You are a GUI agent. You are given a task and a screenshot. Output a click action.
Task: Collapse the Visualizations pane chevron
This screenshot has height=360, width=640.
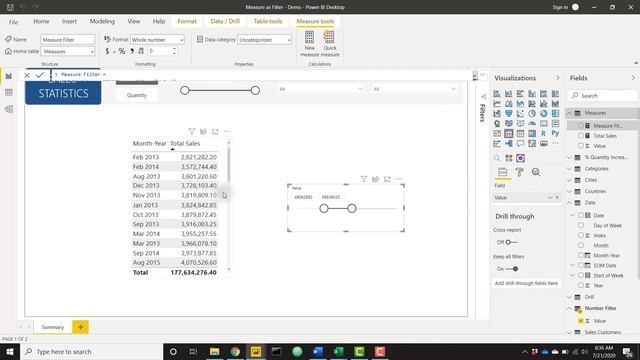558,78
